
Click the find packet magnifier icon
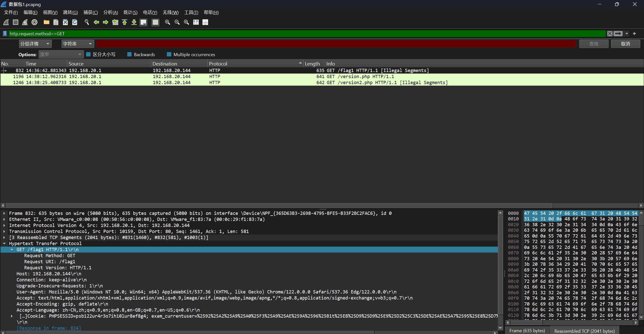pos(87,22)
